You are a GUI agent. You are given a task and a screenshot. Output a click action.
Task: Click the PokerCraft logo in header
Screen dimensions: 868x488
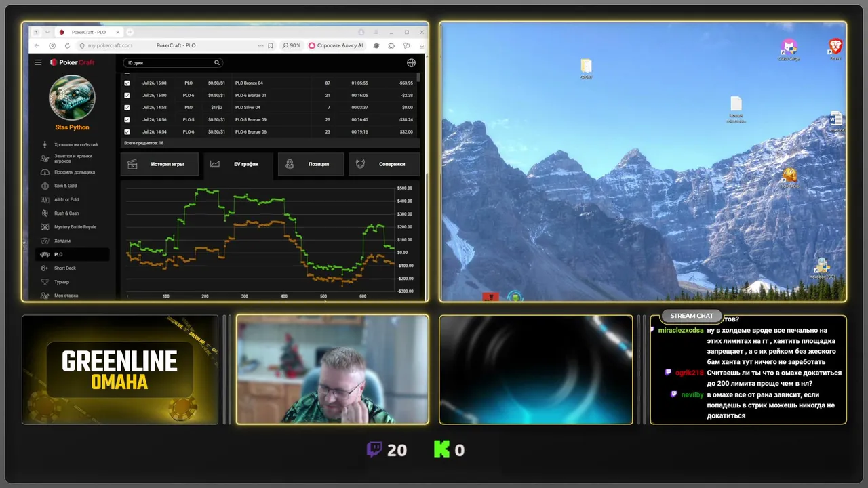73,62
